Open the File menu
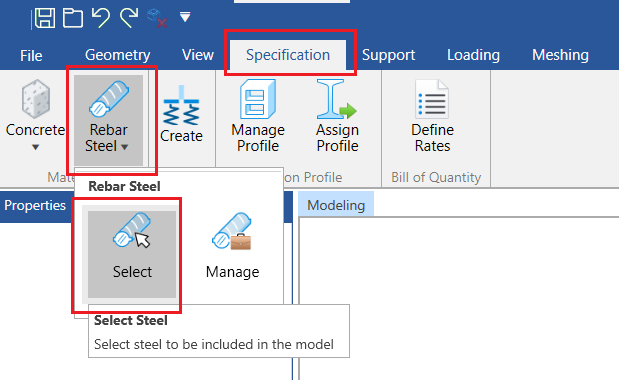The width and height of the screenshot is (619, 380). [31, 56]
